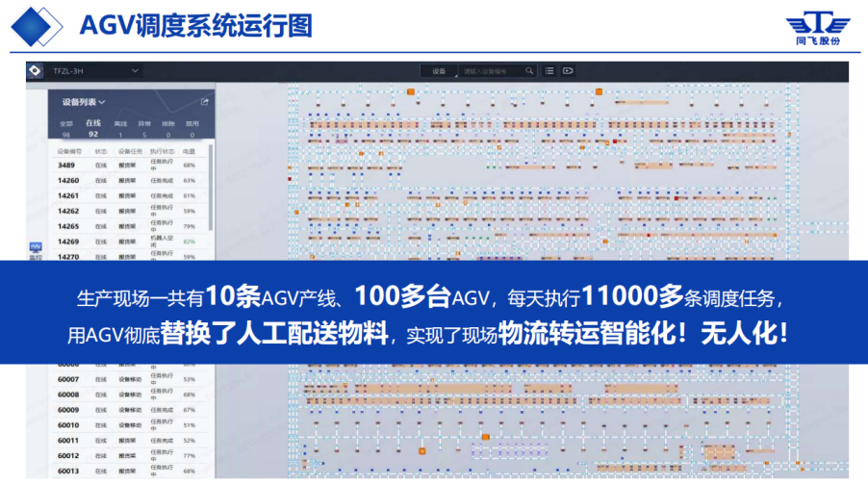This screenshot has width=868, height=484.
Task: Expand the 设备列表 panel title dropdown
Action: (x=84, y=102)
